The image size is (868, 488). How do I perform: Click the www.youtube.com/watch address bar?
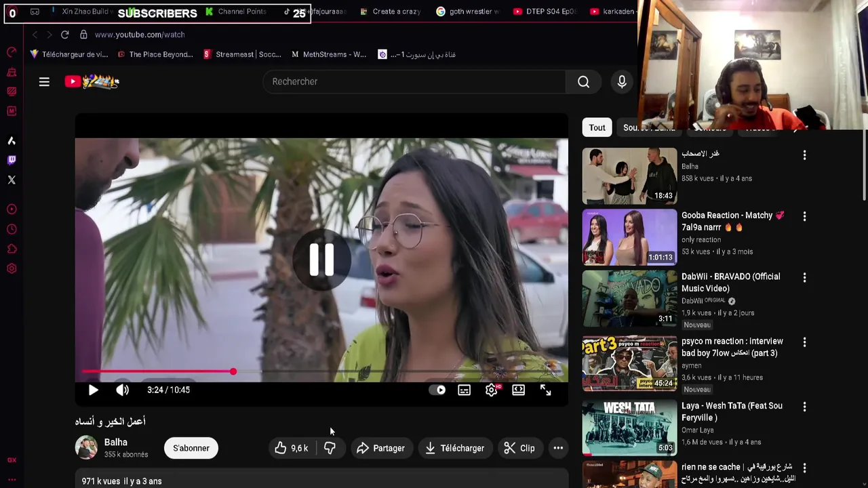pyautogui.click(x=140, y=35)
